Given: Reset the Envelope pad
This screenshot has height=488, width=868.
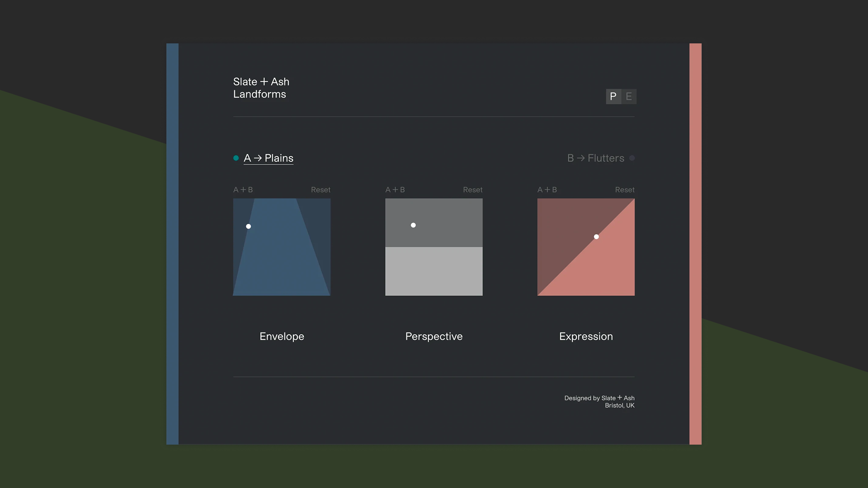Looking at the screenshot, I should pos(321,190).
